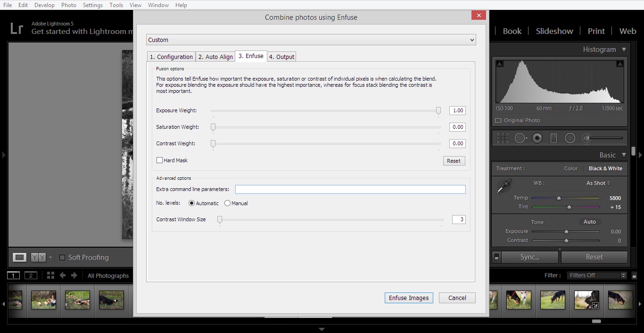The image size is (644, 333).
Task: Click Contrast Window Size slider handle
Action: (x=220, y=220)
